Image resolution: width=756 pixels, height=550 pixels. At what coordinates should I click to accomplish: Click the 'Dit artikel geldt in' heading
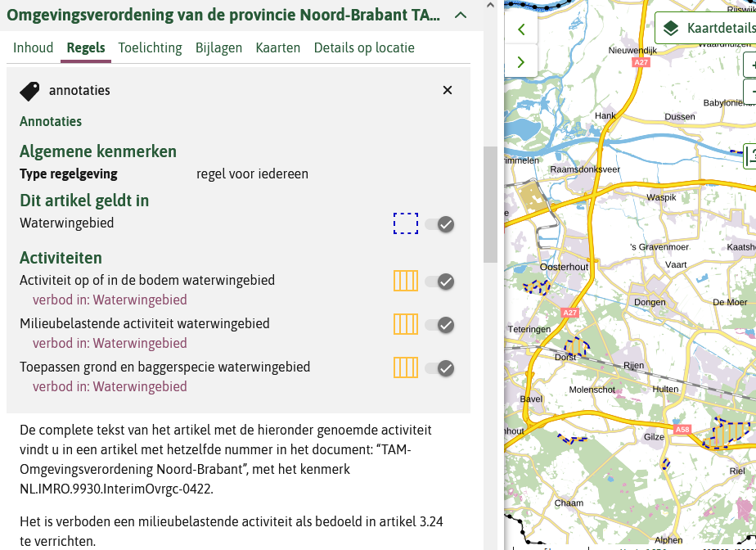(x=84, y=201)
